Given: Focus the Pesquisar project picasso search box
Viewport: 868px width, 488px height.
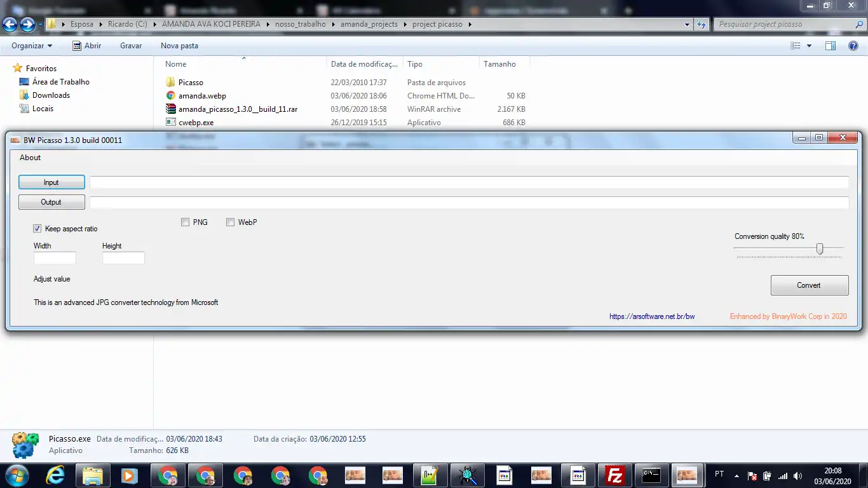Looking at the screenshot, I should pyautogui.click(x=785, y=24).
